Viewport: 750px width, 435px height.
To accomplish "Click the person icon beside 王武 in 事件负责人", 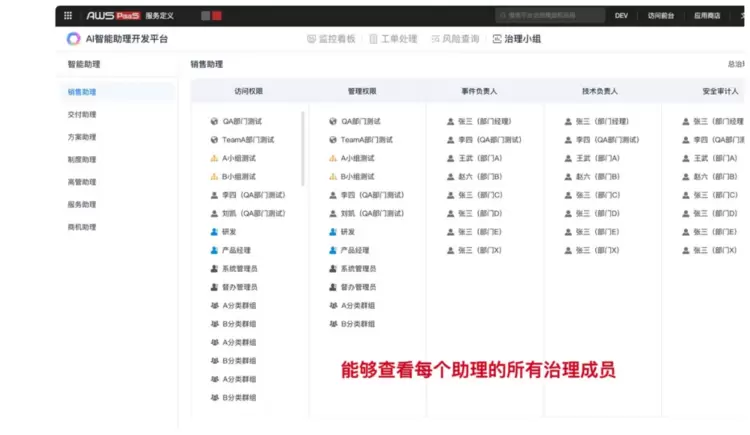I will (451, 158).
